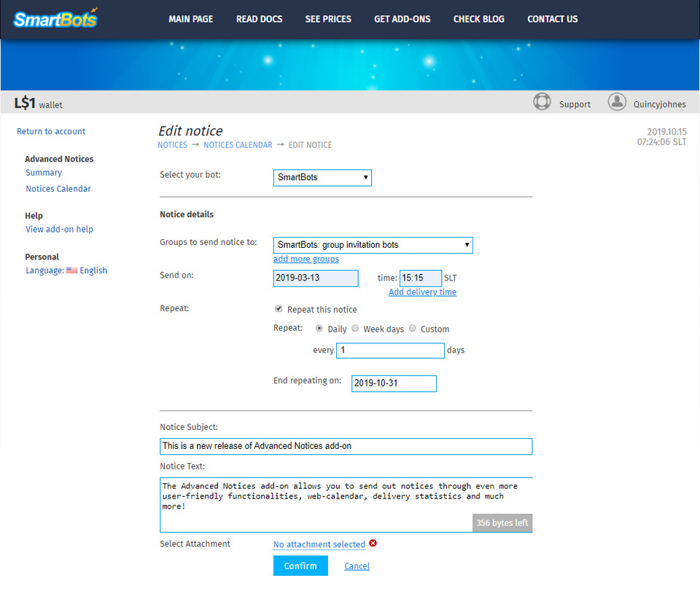Click the user avatar icon

point(617,102)
